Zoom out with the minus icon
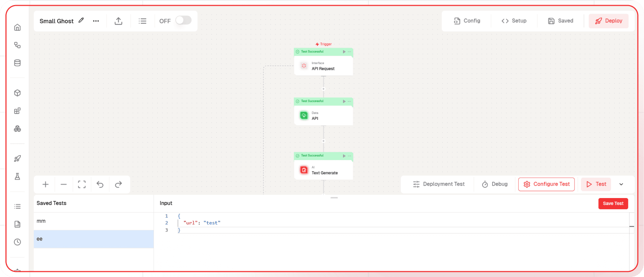Screen dimensions: 644x277 [x=64, y=185]
